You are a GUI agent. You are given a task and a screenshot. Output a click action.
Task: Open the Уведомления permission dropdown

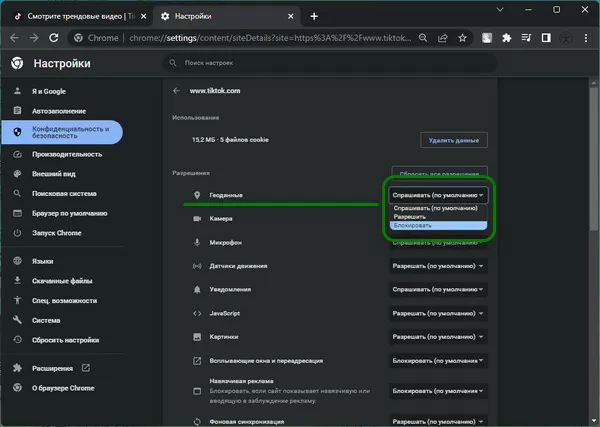(438, 290)
